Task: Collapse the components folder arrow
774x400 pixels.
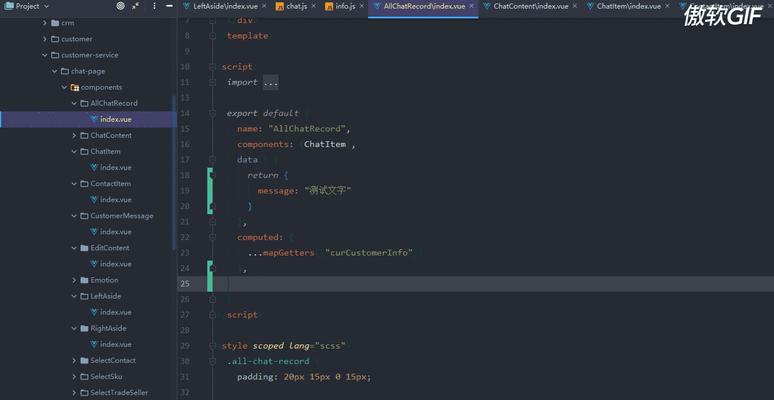Action: coord(64,87)
